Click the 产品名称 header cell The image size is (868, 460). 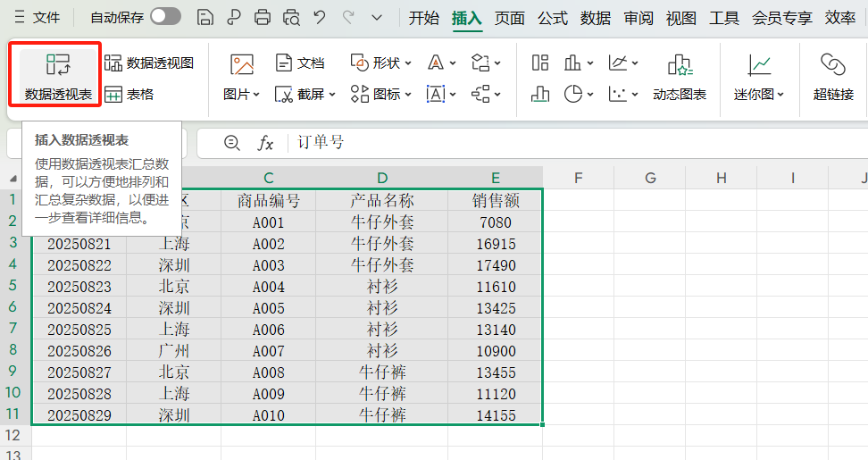[382, 200]
